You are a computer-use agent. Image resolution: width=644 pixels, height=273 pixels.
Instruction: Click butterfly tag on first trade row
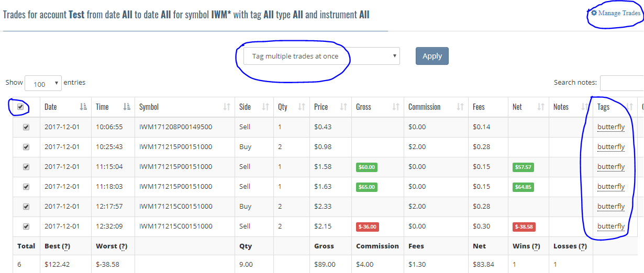pyautogui.click(x=611, y=127)
